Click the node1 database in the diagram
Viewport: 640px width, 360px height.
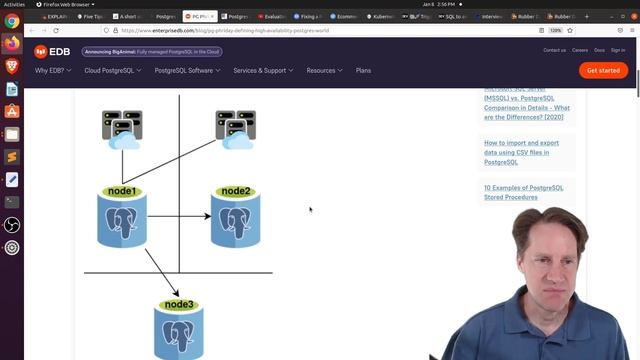tap(122, 217)
